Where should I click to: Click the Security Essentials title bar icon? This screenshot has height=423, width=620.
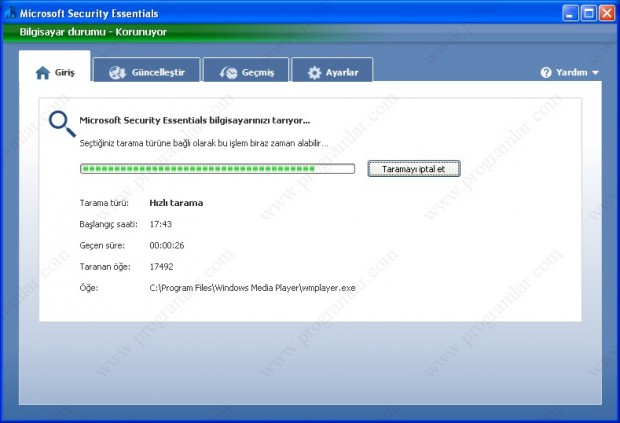(x=11, y=13)
